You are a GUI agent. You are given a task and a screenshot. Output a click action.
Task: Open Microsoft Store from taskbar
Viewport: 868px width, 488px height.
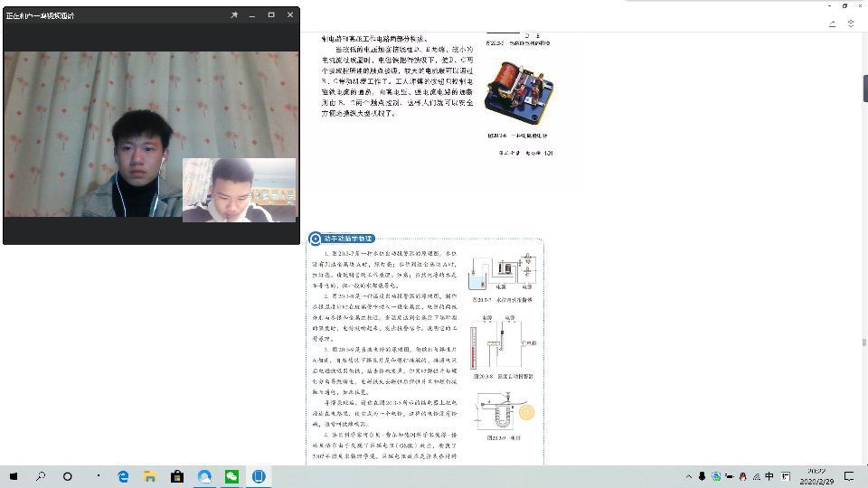177,476
